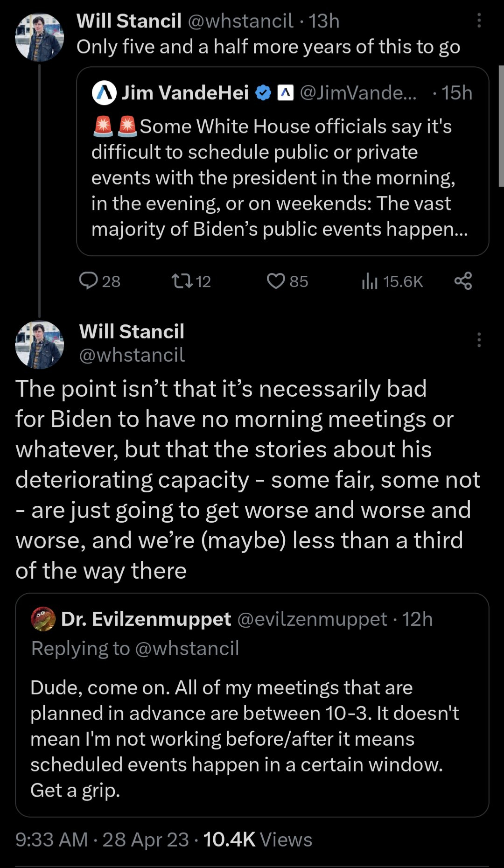Tap the share icon on first tweet
504x868 pixels.
point(463,281)
